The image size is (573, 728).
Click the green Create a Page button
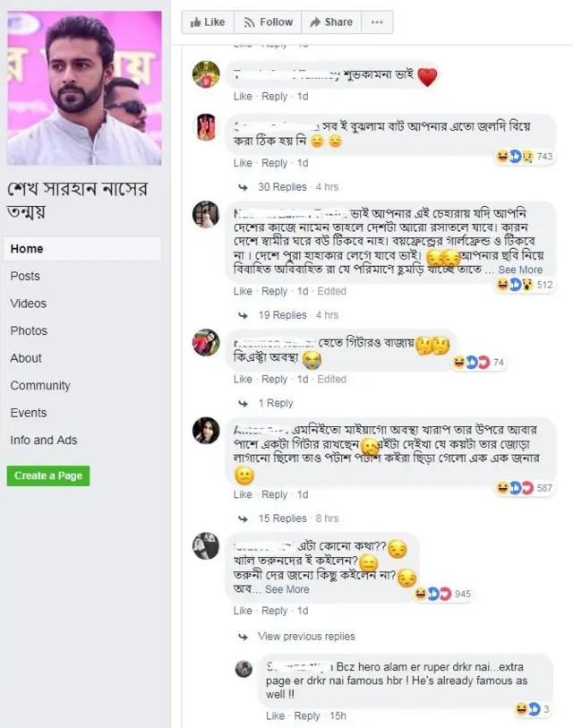point(48,475)
